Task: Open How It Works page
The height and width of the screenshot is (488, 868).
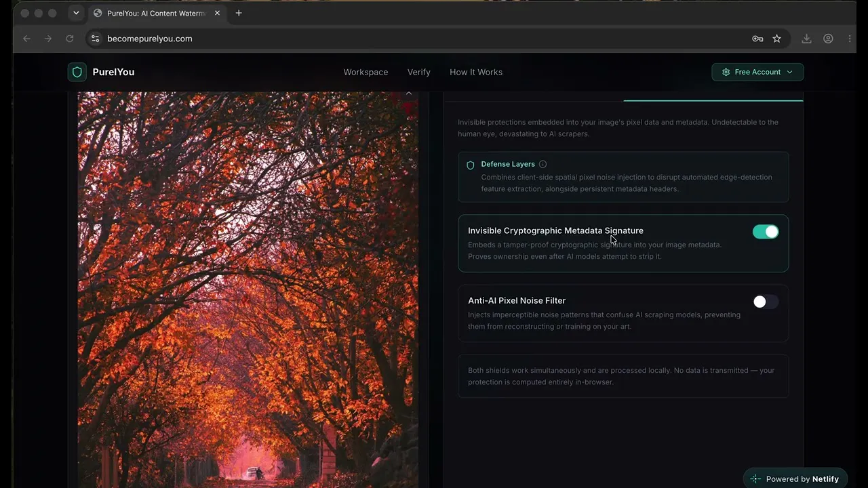Action: 476,72
